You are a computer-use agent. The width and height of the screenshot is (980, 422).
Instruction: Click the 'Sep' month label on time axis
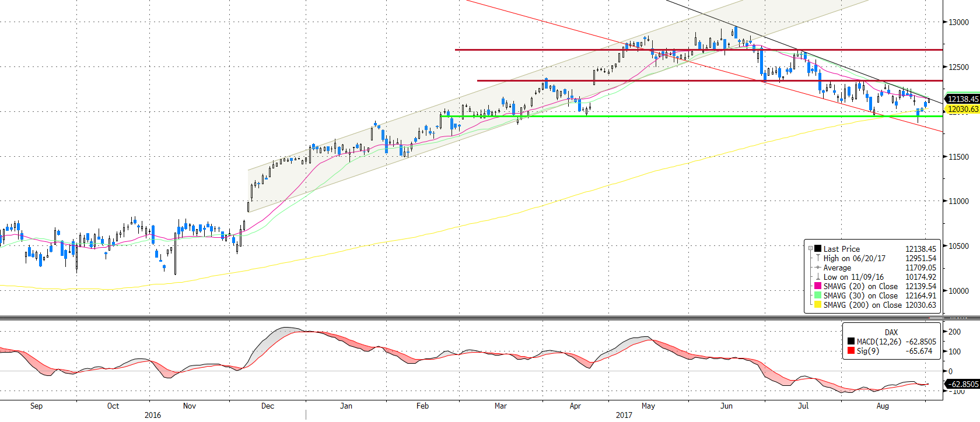click(36, 406)
